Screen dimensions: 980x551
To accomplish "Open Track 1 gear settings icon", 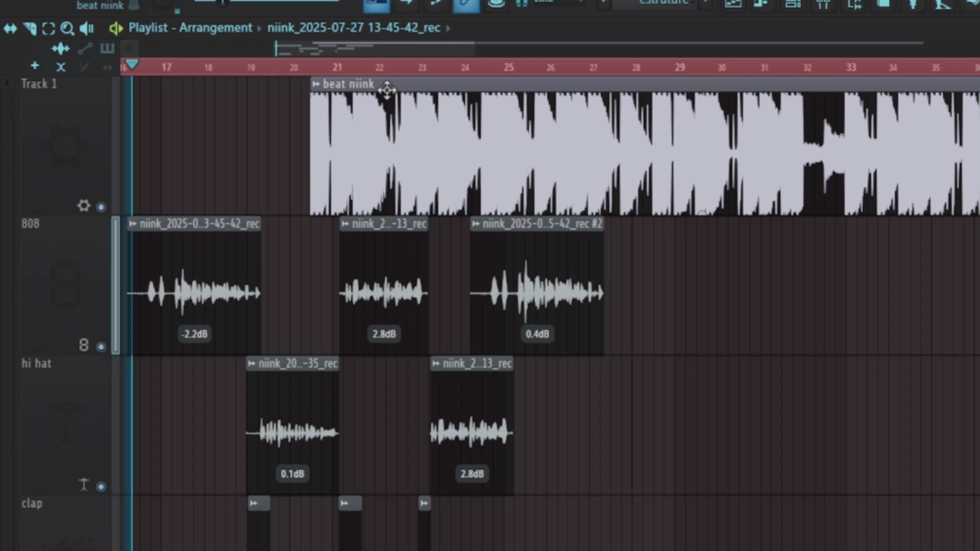I will [84, 206].
